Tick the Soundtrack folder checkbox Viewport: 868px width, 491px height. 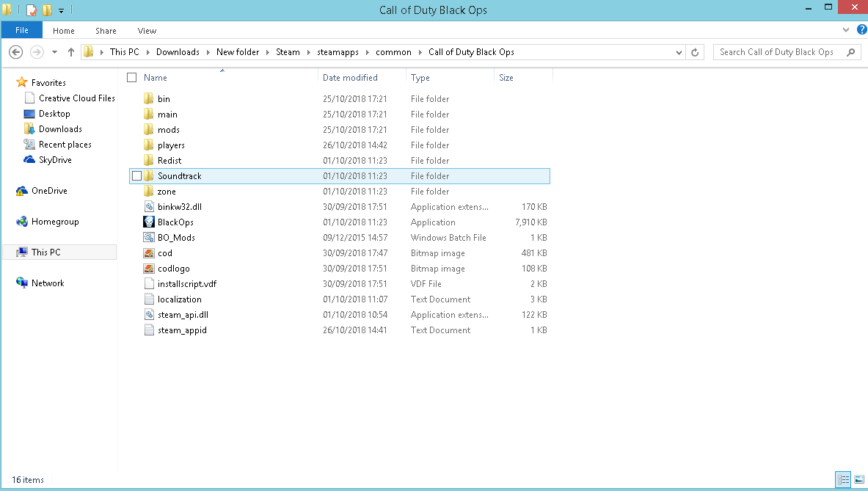[x=136, y=176]
